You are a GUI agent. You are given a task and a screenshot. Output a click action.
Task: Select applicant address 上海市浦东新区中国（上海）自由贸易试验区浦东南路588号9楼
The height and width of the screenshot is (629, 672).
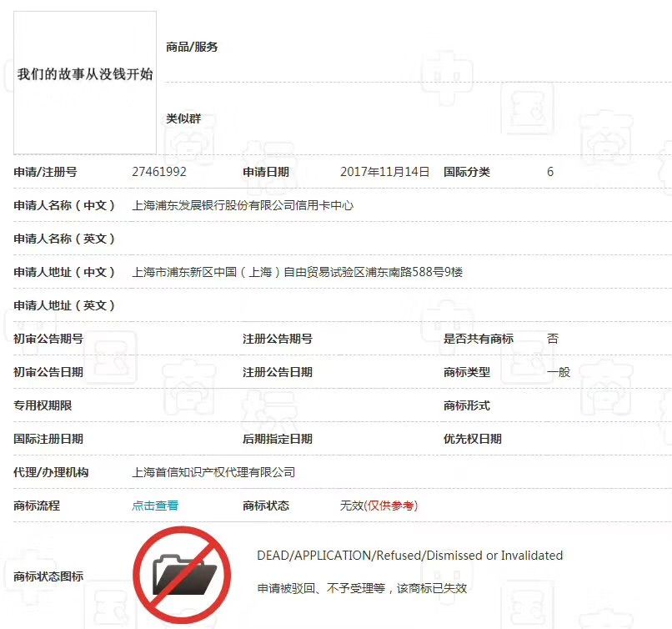(297, 272)
